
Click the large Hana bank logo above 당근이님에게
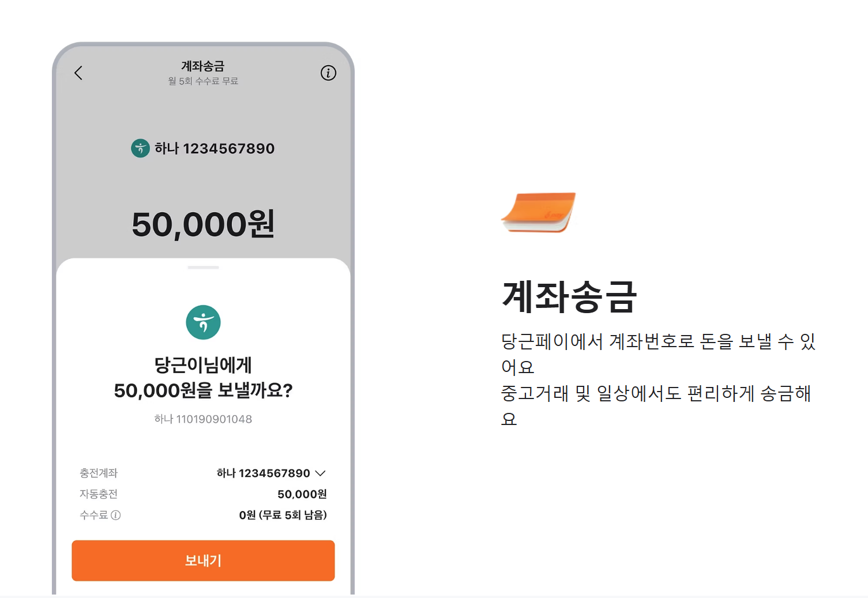(203, 322)
